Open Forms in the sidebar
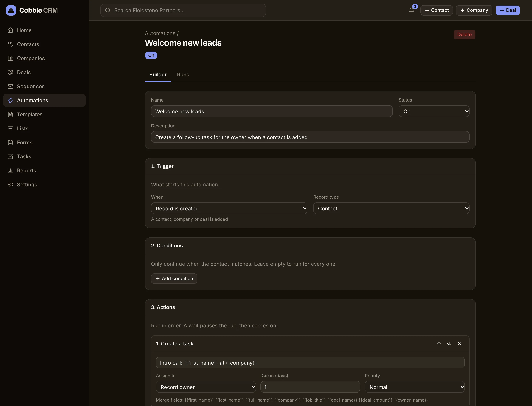The width and height of the screenshot is (532, 406). pyautogui.click(x=44, y=142)
